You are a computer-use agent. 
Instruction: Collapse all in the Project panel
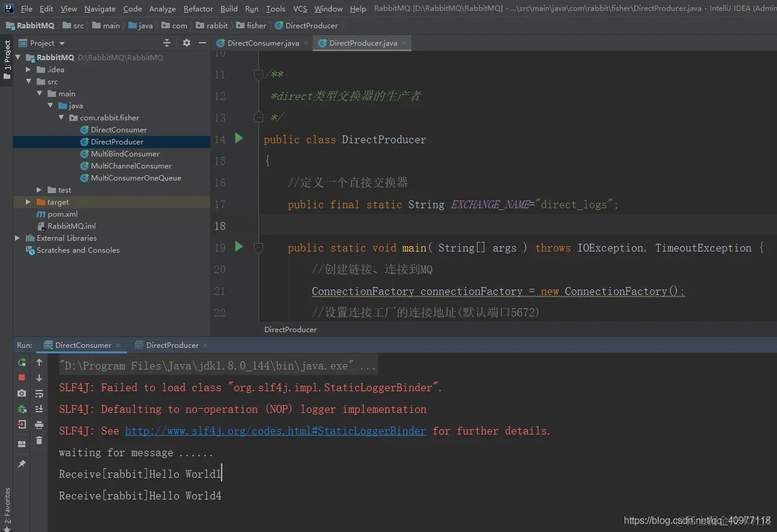pyautogui.click(x=167, y=43)
